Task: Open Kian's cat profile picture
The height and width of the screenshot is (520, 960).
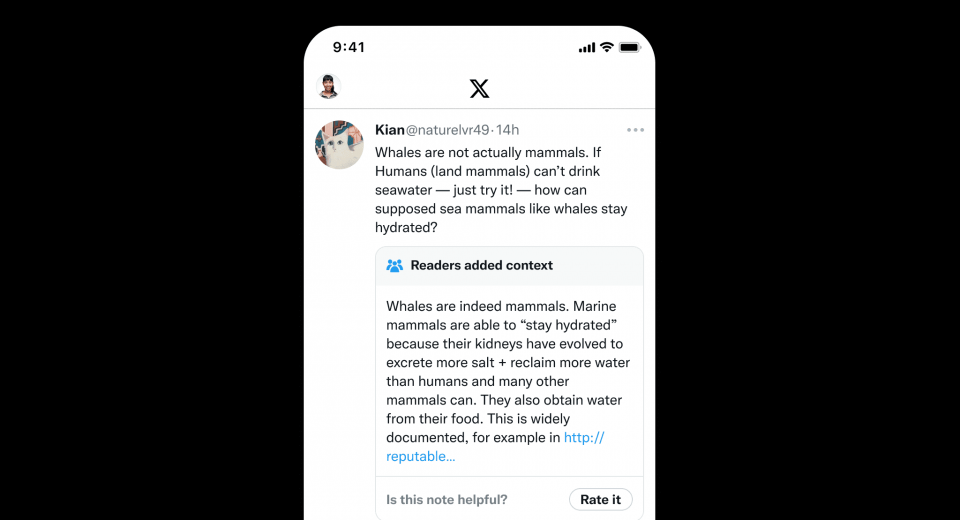Action: [x=339, y=145]
